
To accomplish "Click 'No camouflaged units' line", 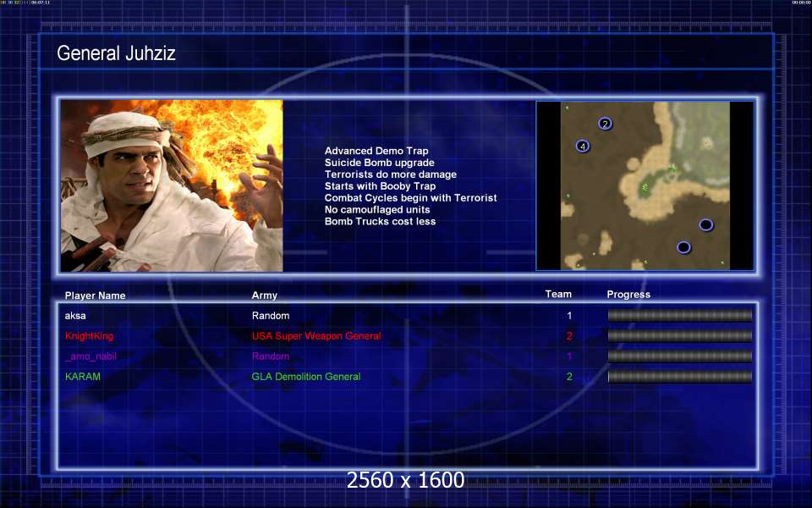I will pos(377,210).
